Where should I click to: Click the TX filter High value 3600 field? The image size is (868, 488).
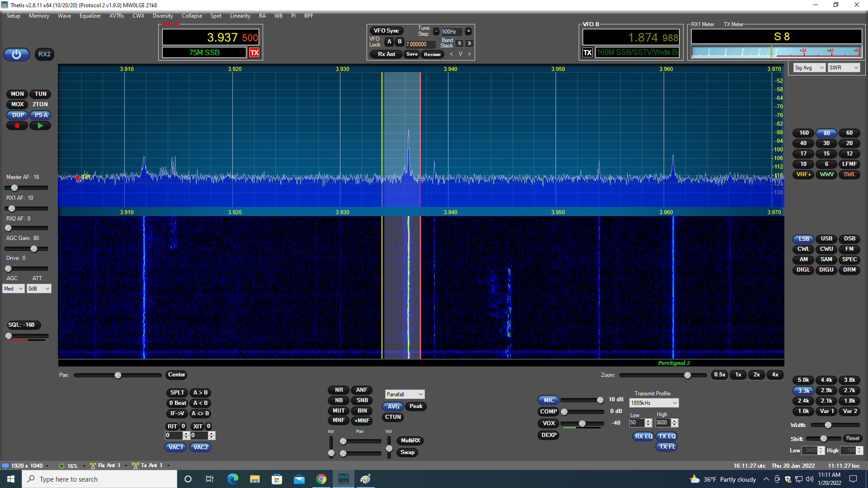pyautogui.click(x=663, y=423)
